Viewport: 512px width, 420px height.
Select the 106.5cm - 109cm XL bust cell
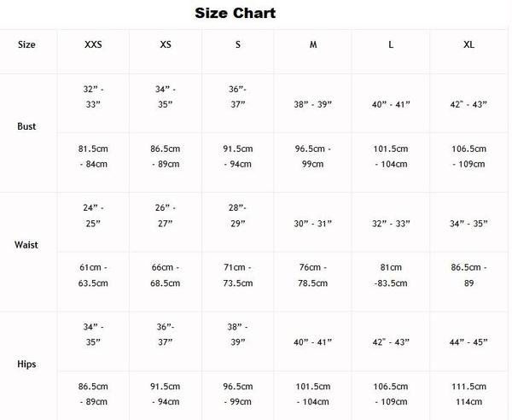point(468,156)
